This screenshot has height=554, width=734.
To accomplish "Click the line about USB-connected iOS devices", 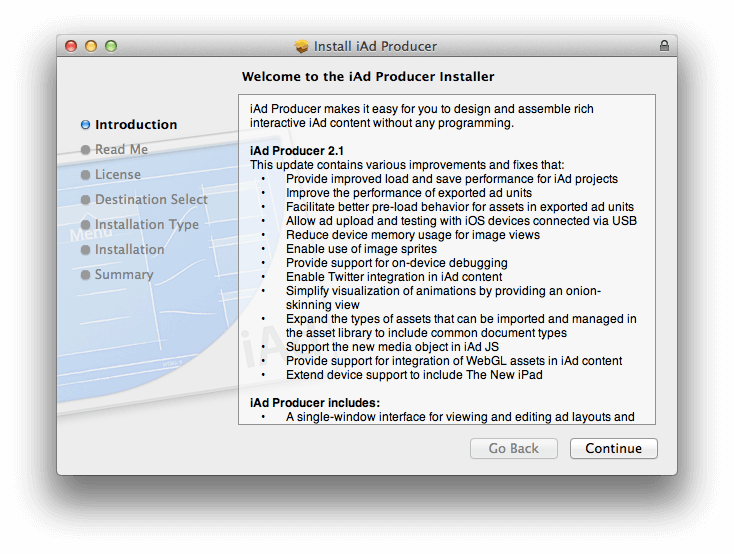I will click(x=461, y=221).
